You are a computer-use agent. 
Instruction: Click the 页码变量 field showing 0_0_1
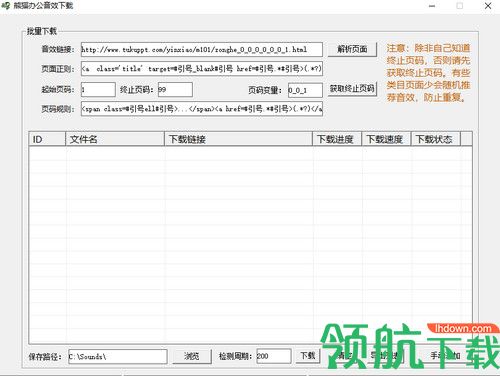305,90
